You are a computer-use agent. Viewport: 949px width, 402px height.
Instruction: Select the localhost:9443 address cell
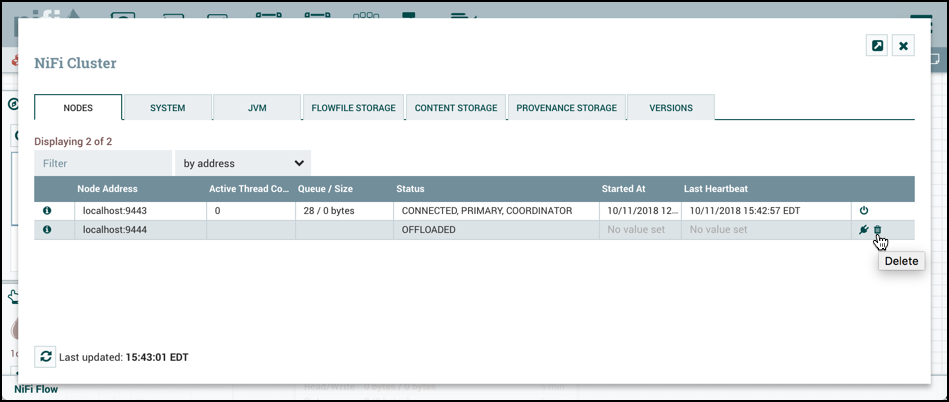tap(140, 211)
